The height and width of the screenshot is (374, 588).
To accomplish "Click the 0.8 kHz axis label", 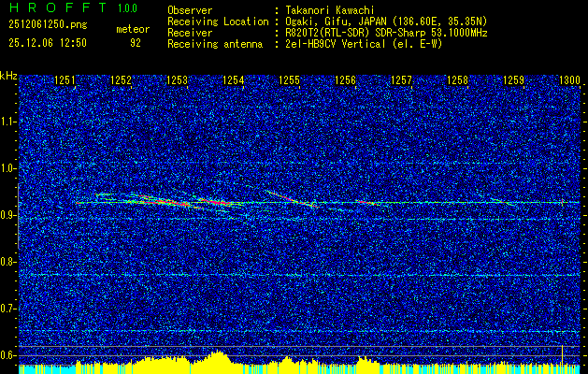I will pos(7,262).
